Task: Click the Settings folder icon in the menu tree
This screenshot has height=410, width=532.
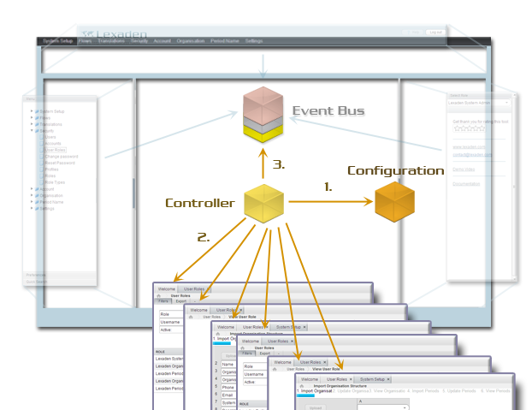Action: (x=37, y=208)
